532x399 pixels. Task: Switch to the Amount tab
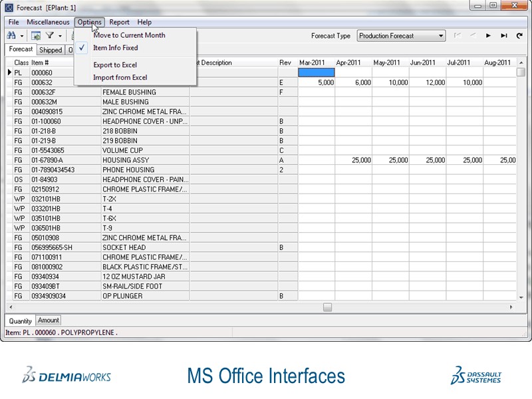(48, 321)
